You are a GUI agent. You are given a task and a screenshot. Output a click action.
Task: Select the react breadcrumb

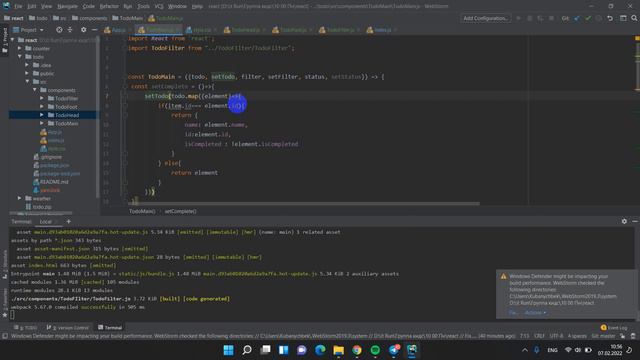click(13, 18)
